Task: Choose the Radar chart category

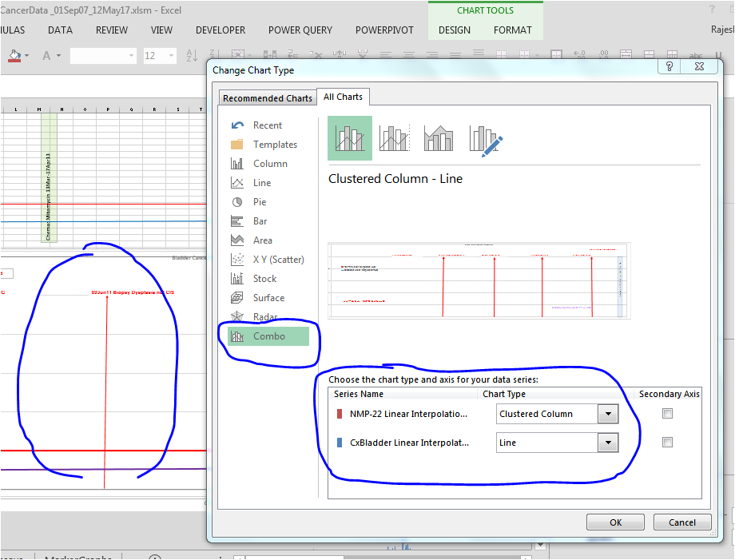Action: pyautogui.click(x=267, y=317)
